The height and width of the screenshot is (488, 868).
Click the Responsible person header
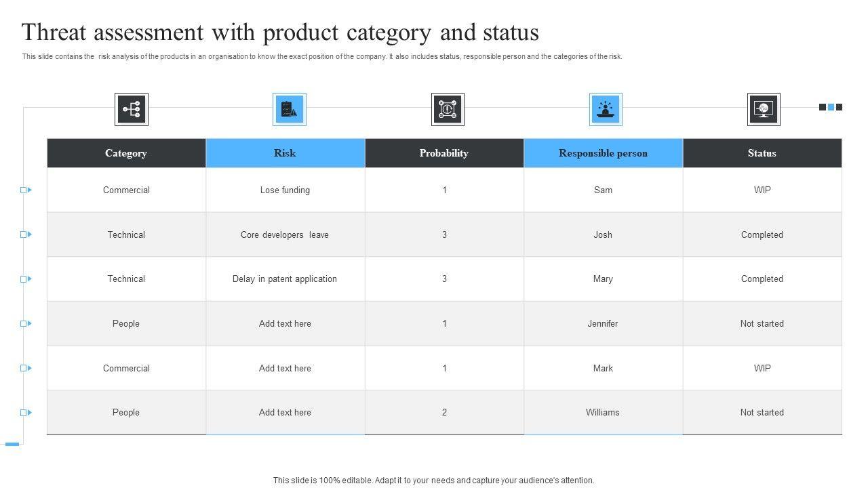point(603,153)
